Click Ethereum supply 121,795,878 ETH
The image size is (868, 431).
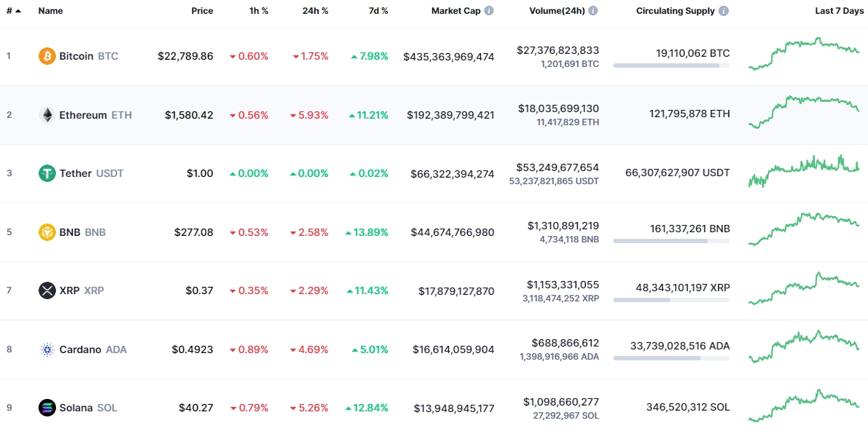coord(690,114)
